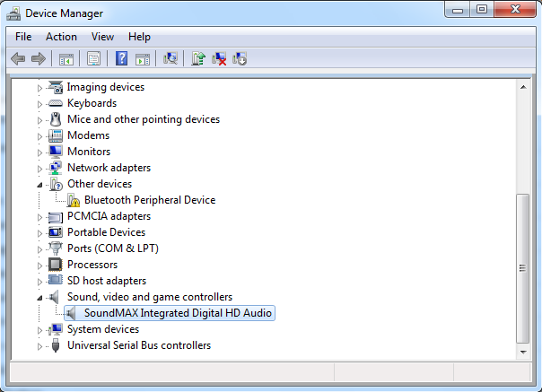
Task: Collapse the Other devices node
Action: [39, 185]
